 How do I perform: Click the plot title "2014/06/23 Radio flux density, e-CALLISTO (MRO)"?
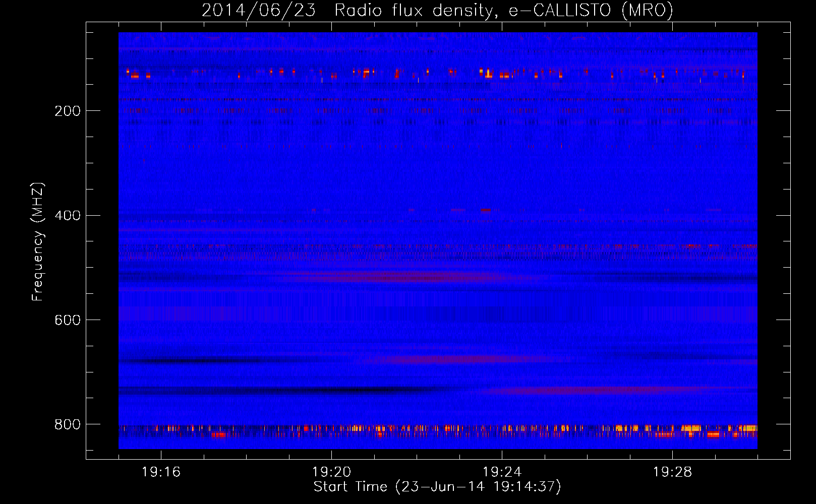(x=437, y=10)
